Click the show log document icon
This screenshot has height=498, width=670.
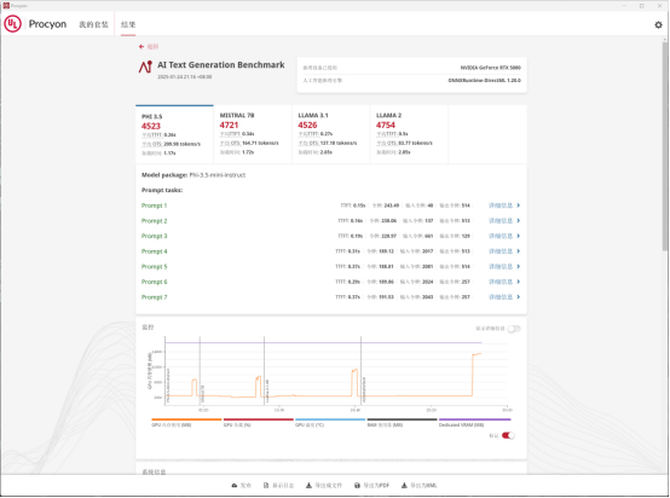265,484
